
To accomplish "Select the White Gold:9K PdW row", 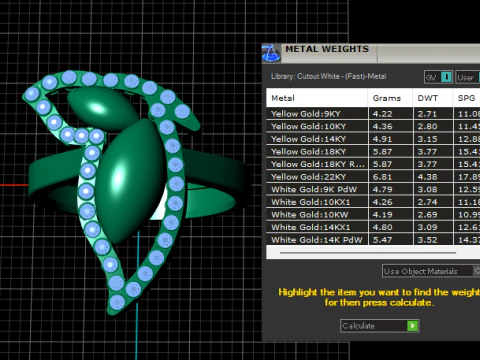I will click(x=373, y=189).
